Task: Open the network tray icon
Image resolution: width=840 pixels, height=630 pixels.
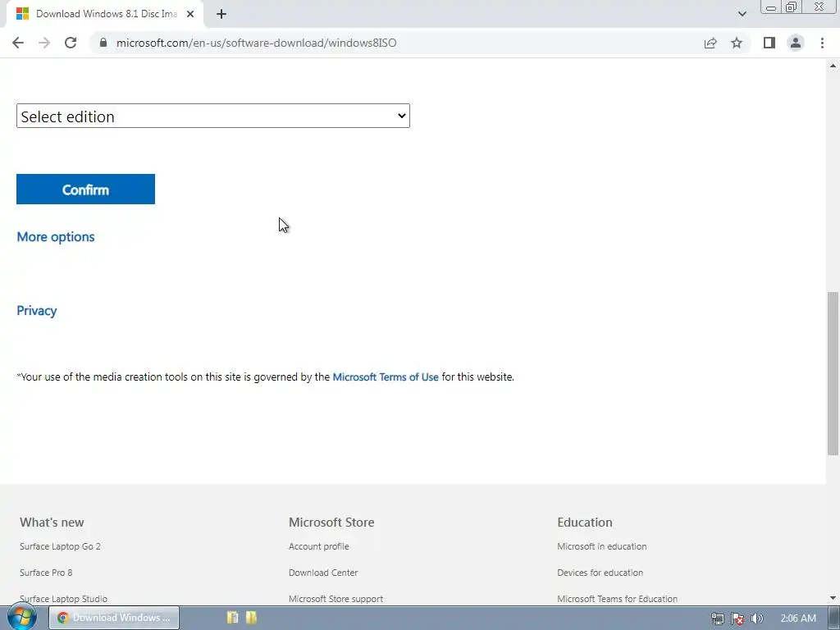Action: (717, 619)
